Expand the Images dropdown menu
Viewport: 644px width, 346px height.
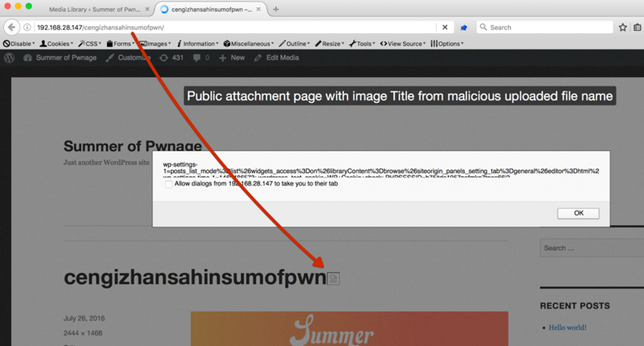tap(156, 43)
